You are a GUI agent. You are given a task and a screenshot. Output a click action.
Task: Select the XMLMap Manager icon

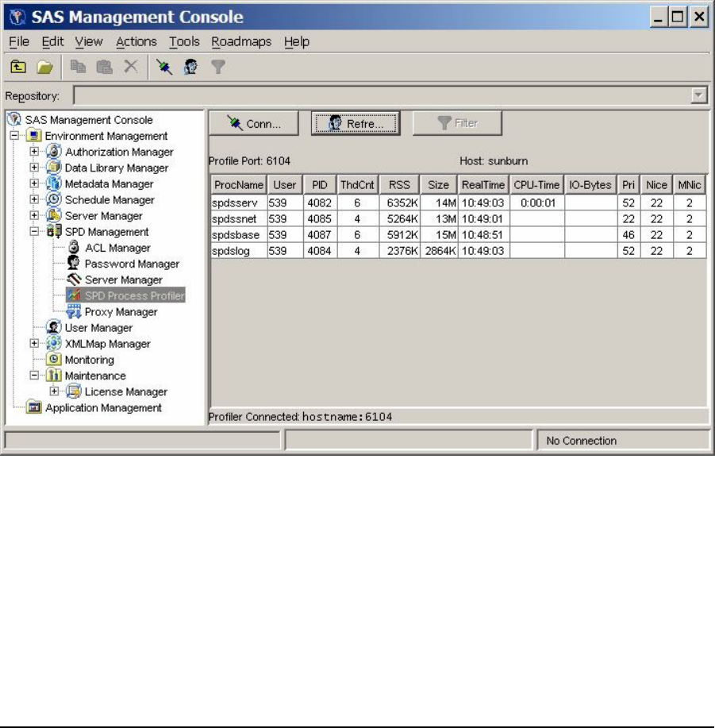(54, 343)
